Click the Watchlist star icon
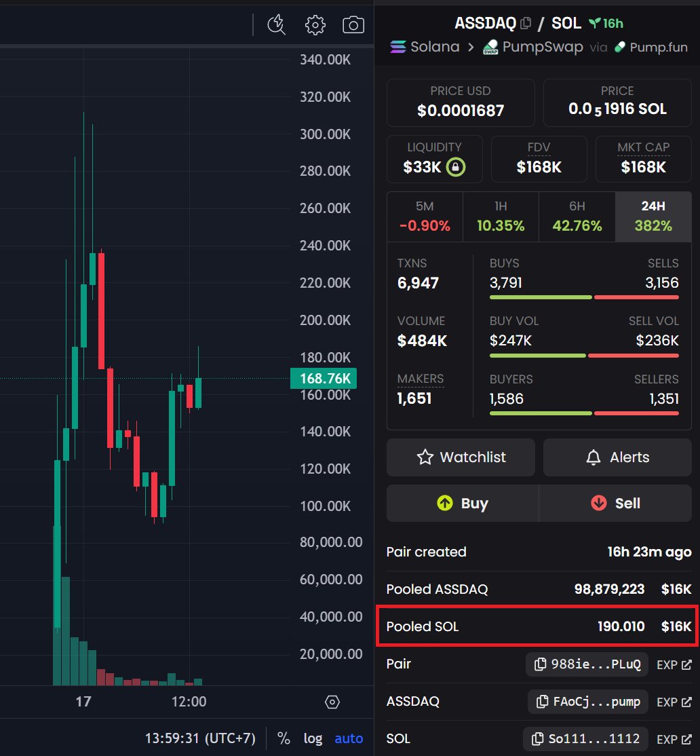 point(425,457)
